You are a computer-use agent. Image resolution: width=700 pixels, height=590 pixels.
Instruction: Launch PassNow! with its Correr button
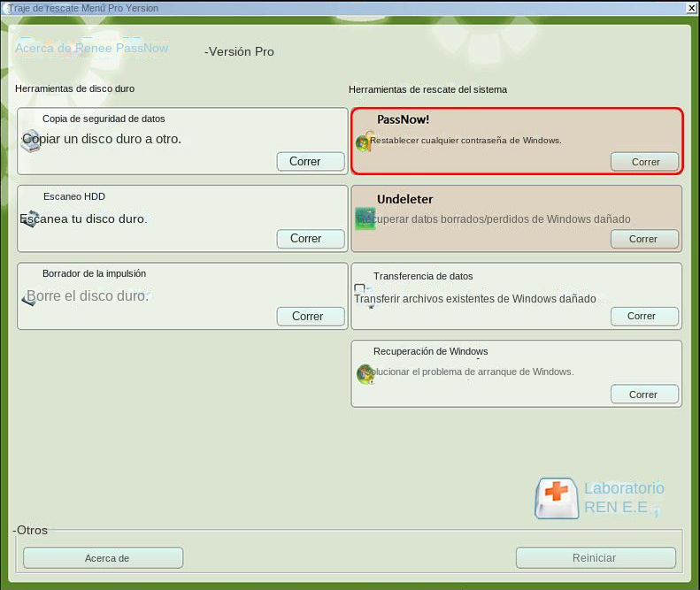(644, 162)
